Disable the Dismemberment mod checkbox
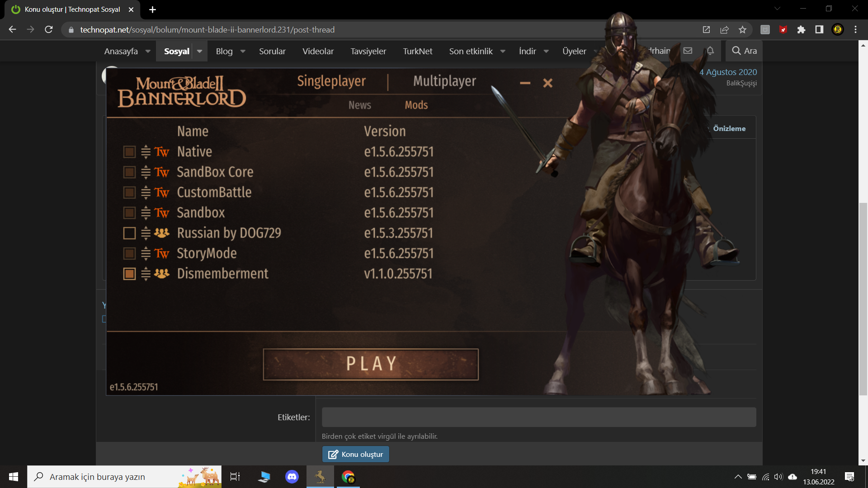The image size is (868, 488). (129, 274)
